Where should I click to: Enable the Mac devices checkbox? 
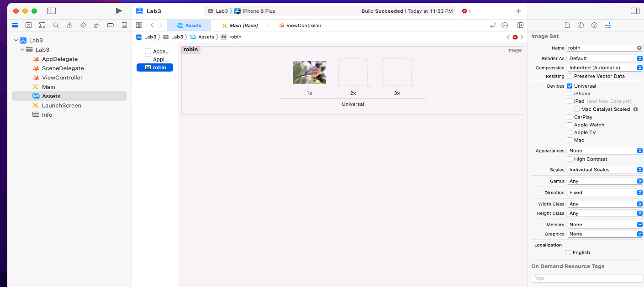570,140
